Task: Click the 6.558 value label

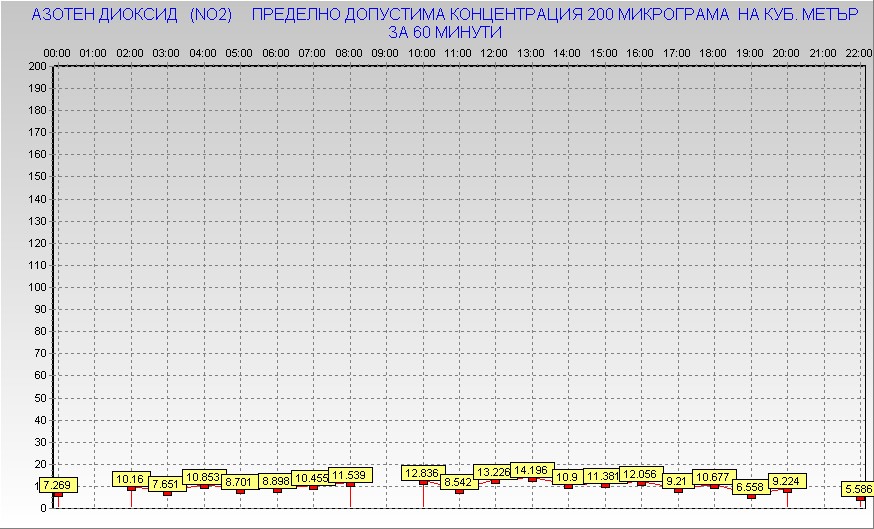Action: tap(750, 487)
